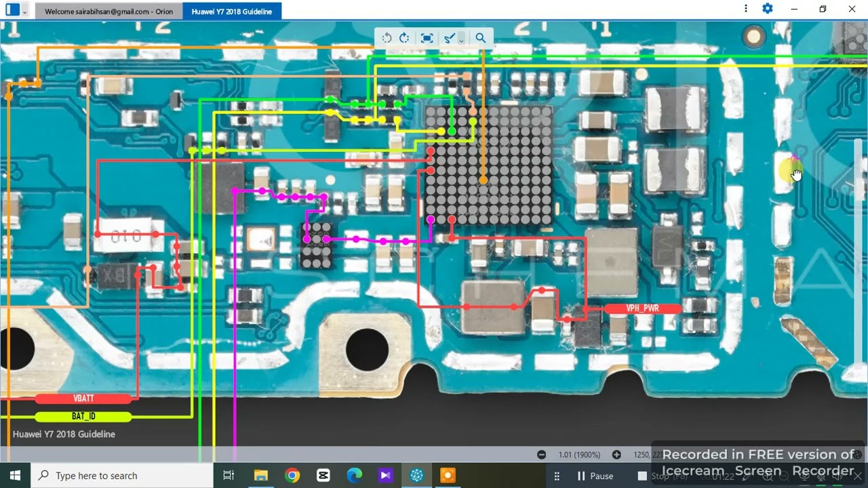Open the dropdown beside the sidebar icon
This screenshot has width=868, height=488.
[x=24, y=12]
